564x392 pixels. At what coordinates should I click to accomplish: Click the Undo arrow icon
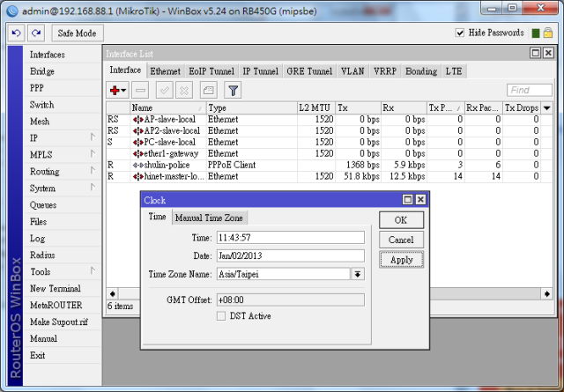(16, 33)
